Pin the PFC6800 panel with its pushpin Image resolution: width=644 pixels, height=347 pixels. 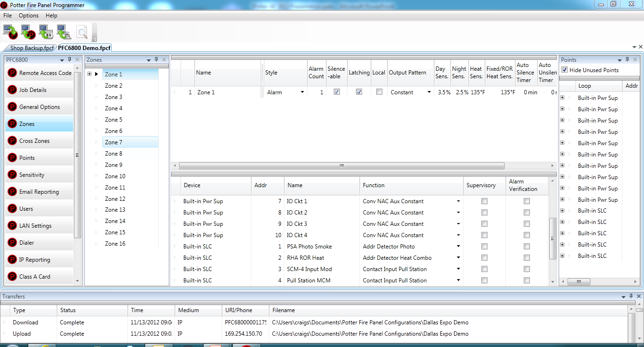[70, 60]
